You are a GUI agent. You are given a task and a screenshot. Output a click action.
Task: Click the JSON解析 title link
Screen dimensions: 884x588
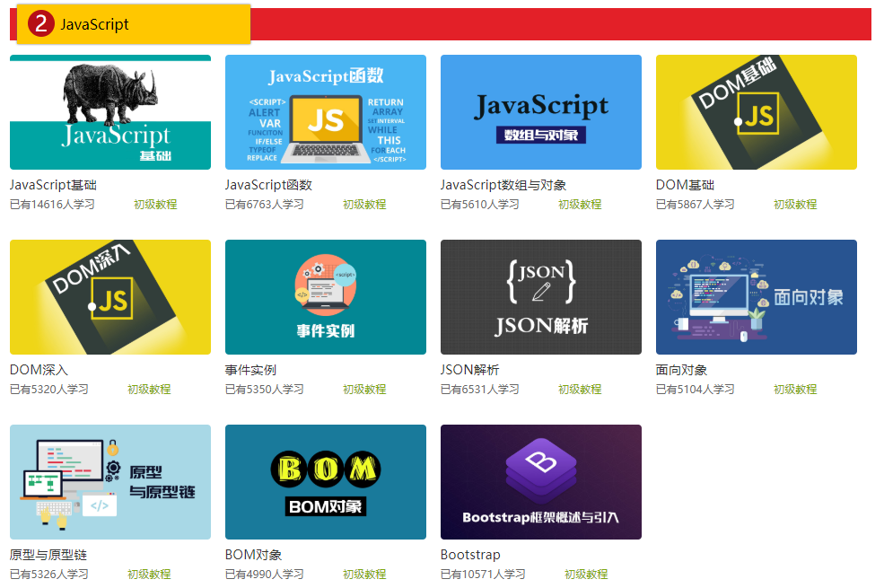pyautogui.click(x=470, y=370)
